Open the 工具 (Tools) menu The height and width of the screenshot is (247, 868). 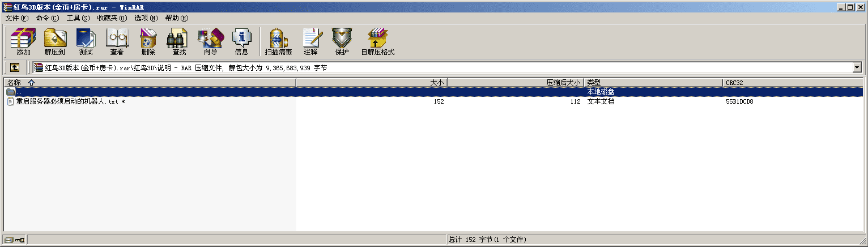[x=78, y=18]
